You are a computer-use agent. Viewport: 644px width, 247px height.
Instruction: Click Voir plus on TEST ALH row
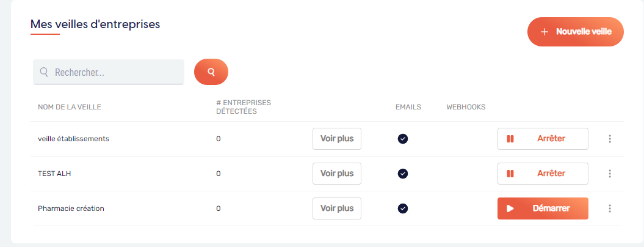click(337, 174)
